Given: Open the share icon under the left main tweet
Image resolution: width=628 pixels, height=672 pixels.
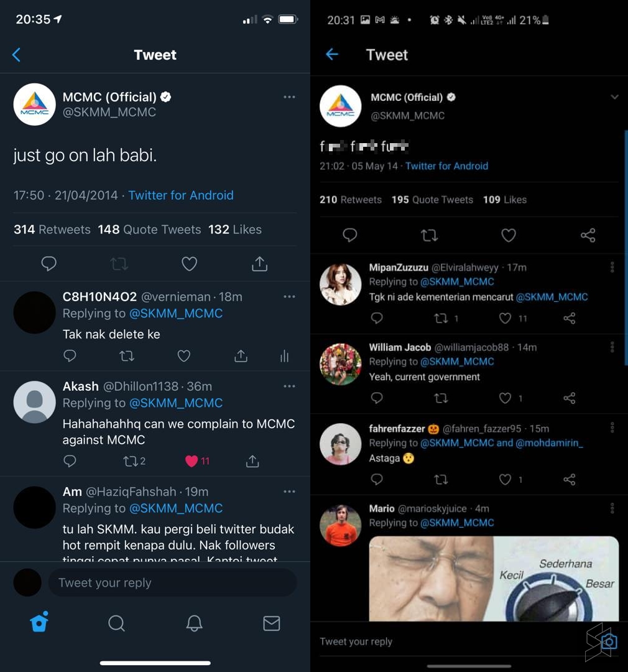Looking at the screenshot, I should tap(259, 264).
